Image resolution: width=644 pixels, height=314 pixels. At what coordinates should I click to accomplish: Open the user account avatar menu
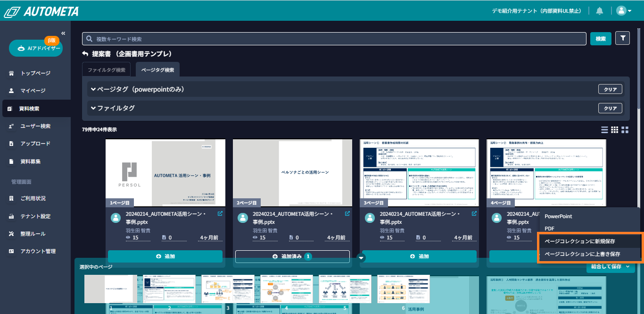[624, 11]
